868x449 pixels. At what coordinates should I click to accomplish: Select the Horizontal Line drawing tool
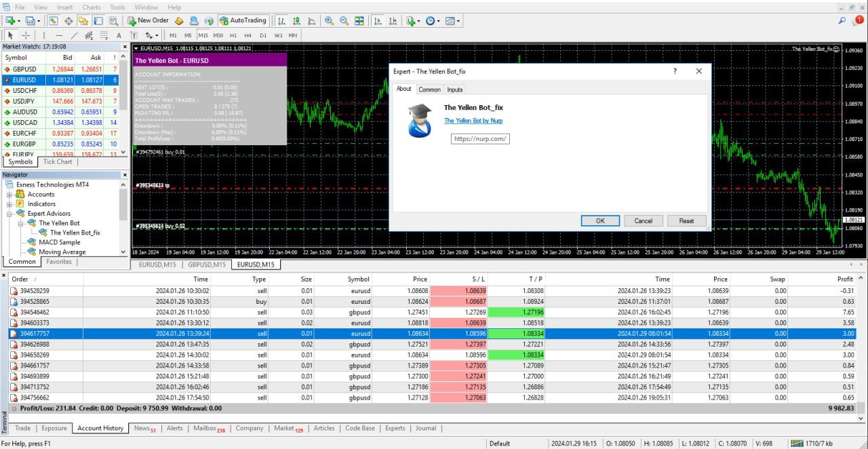[59, 35]
